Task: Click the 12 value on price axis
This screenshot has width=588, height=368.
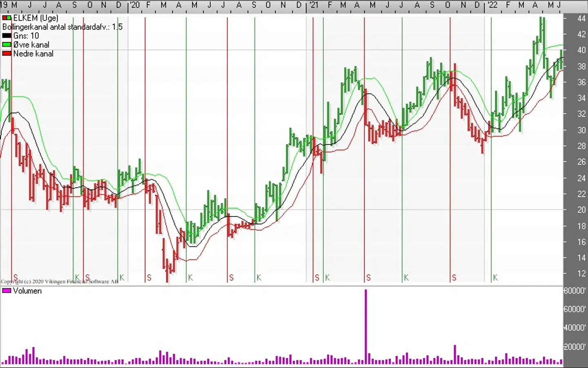Action: pos(581,273)
